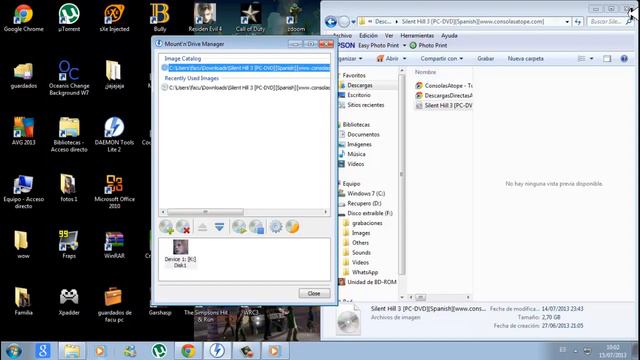Open Explorer help question-mark icon
640x360 pixels.
click(x=624, y=59)
